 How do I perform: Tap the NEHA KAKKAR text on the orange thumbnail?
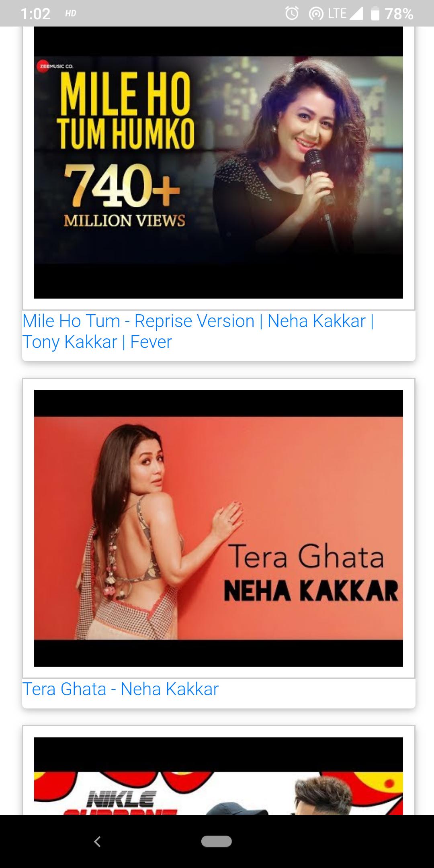(311, 590)
